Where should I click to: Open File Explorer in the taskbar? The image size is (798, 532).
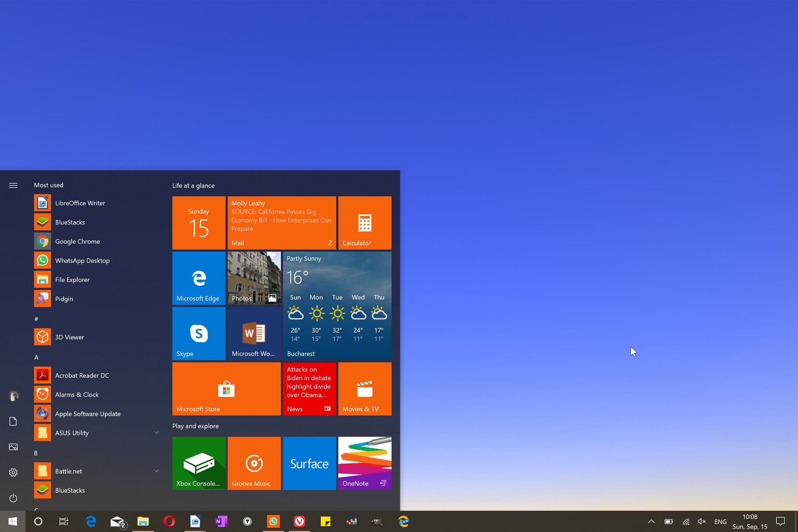pyautogui.click(x=143, y=521)
